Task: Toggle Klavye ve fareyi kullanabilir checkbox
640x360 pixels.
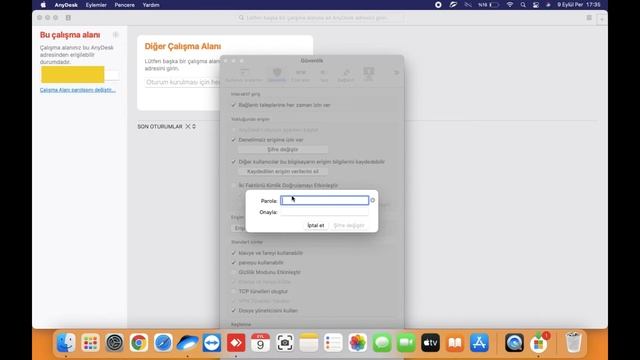Action: (x=234, y=253)
